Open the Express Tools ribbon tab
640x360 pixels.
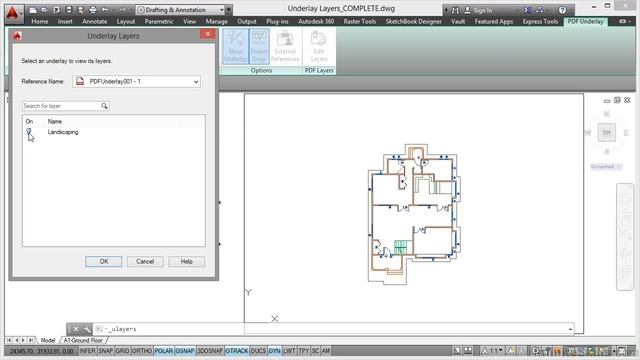540,21
